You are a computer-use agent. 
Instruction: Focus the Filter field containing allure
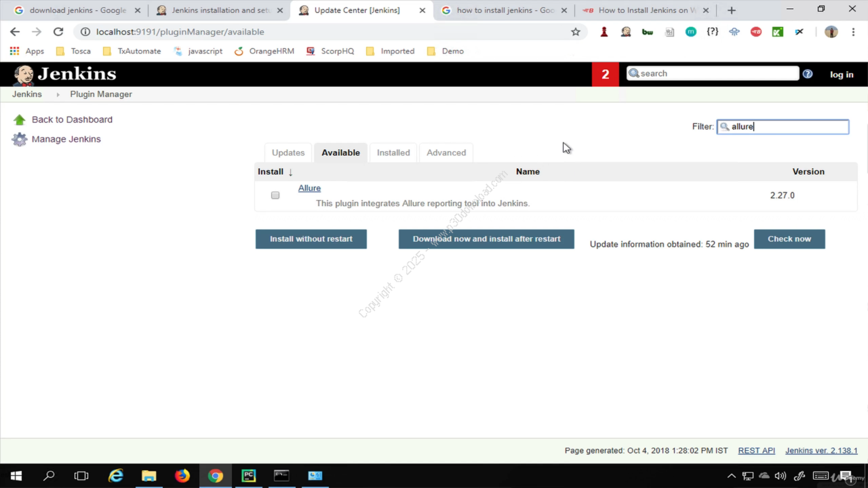783,127
